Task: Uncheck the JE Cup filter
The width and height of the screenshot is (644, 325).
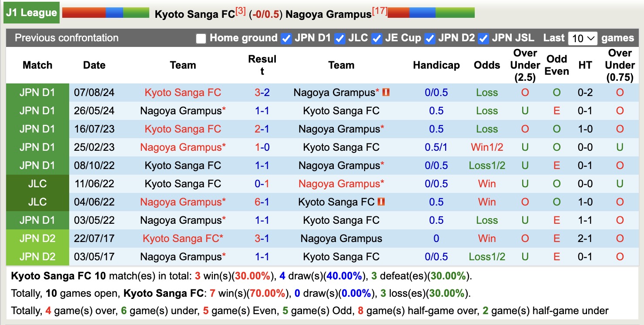Action: point(376,38)
